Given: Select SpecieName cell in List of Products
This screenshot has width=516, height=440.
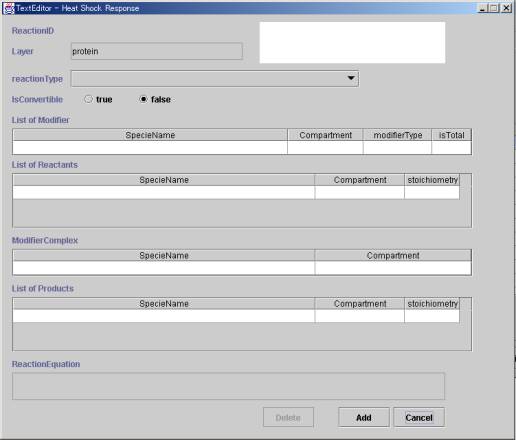Looking at the screenshot, I should pyautogui.click(x=164, y=316).
